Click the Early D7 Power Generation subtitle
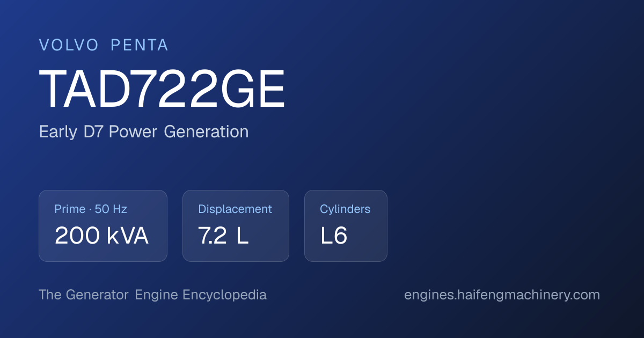This screenshot has height=338, width=644. point(144,132)
